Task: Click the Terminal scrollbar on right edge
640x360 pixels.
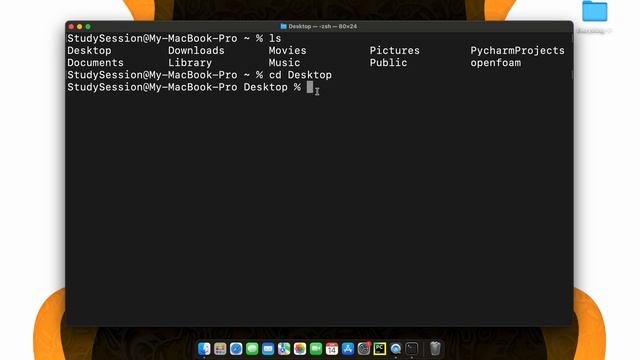Action: click(x=571, y=75)
